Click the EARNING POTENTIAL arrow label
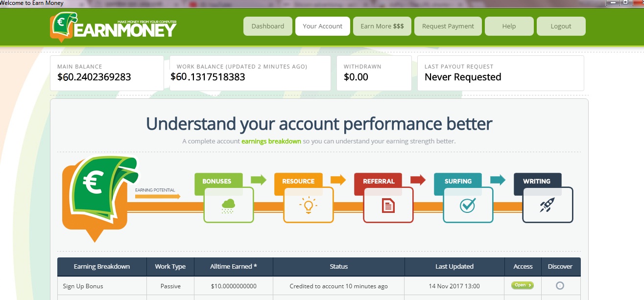Image resolution: width=644 pixels, height=300 pixels. tap(155, 190)
